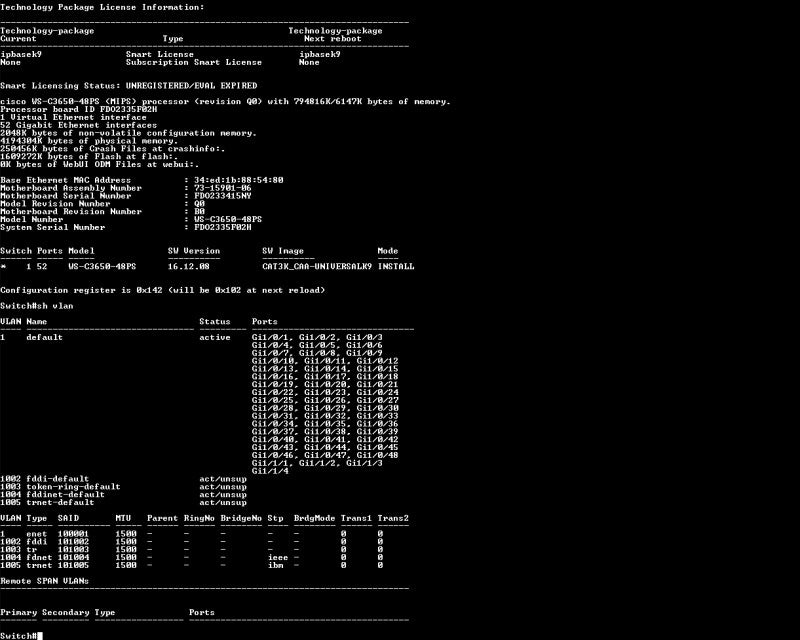Select the '1 Virtual Ethernet interface' line
This screenshot has width=800, height=640.
click(x=73, y=117)
